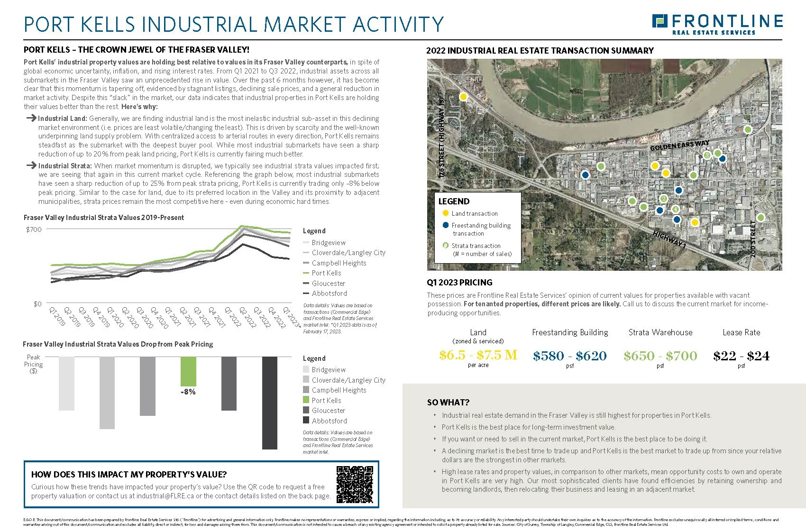Click the 'So What?' heading

click(x=448, y=403)
